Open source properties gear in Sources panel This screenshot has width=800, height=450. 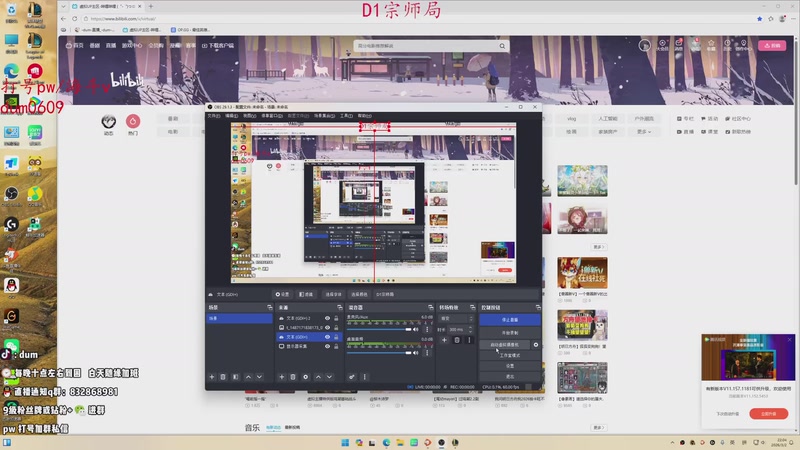tap(305, 377)
